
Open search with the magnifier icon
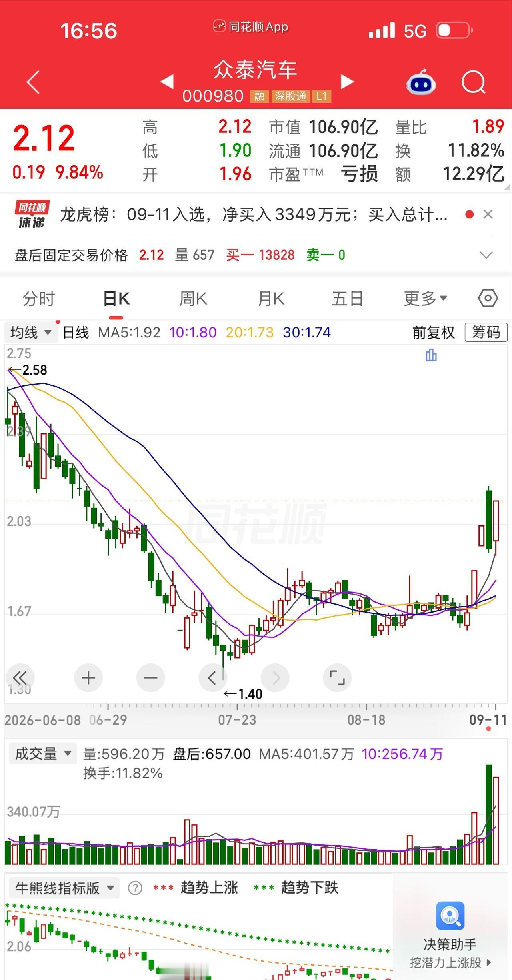(473, 82)
